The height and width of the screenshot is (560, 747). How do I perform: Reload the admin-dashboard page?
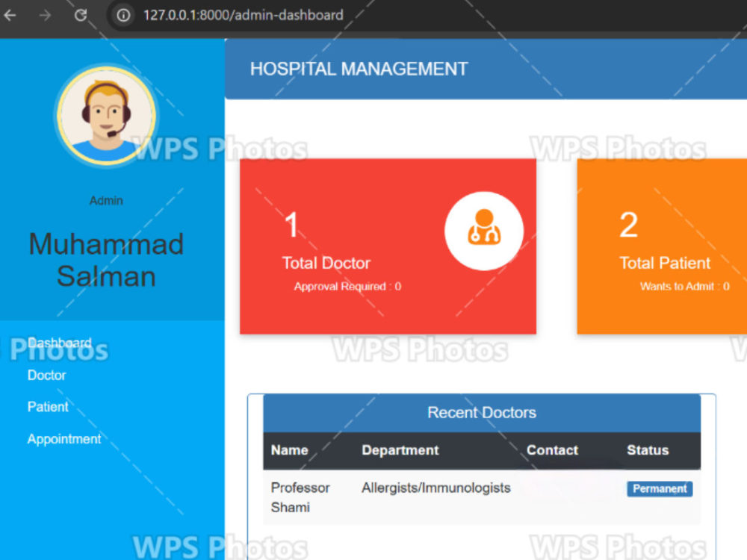click(x=81, y=15)
